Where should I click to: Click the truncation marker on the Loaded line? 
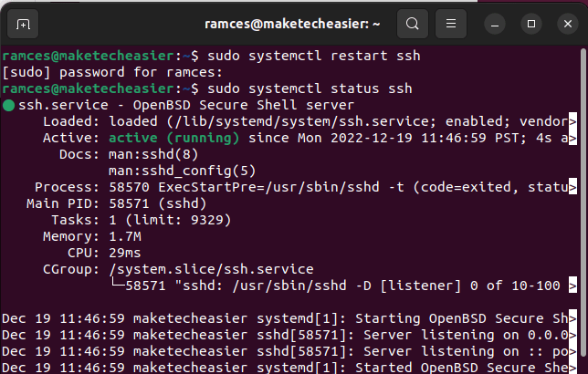tap(572, 122)
